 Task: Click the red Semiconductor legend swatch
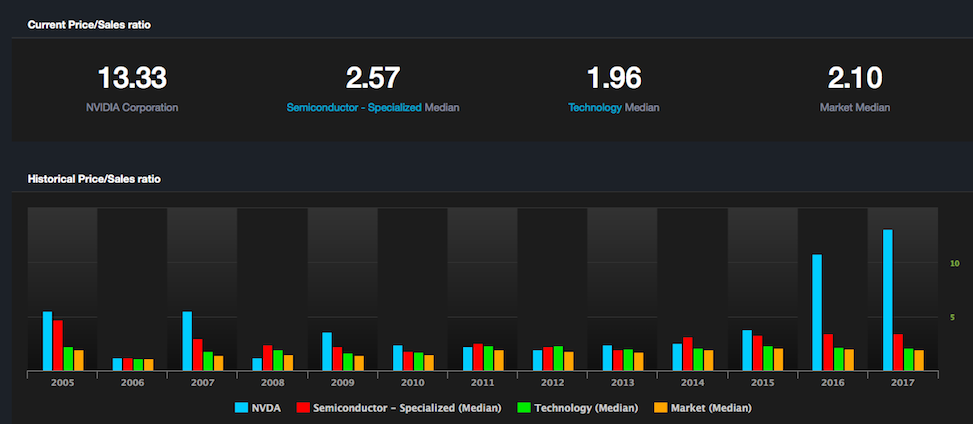point(303,408)
